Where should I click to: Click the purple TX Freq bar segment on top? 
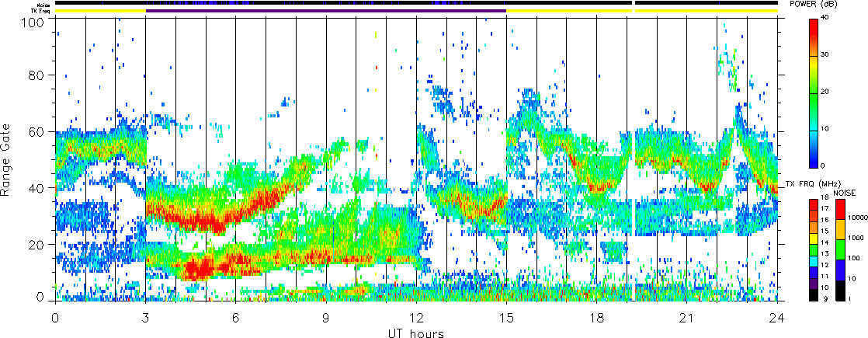point(326,11)
